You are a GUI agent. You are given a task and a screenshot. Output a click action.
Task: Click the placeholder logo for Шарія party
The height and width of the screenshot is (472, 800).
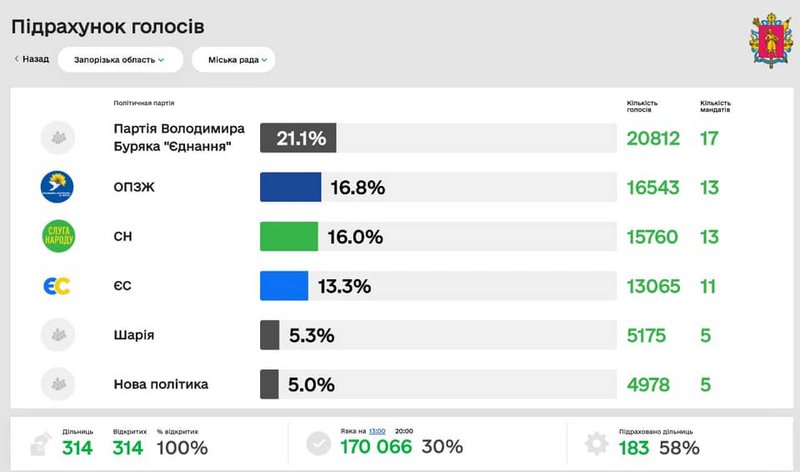56,335
